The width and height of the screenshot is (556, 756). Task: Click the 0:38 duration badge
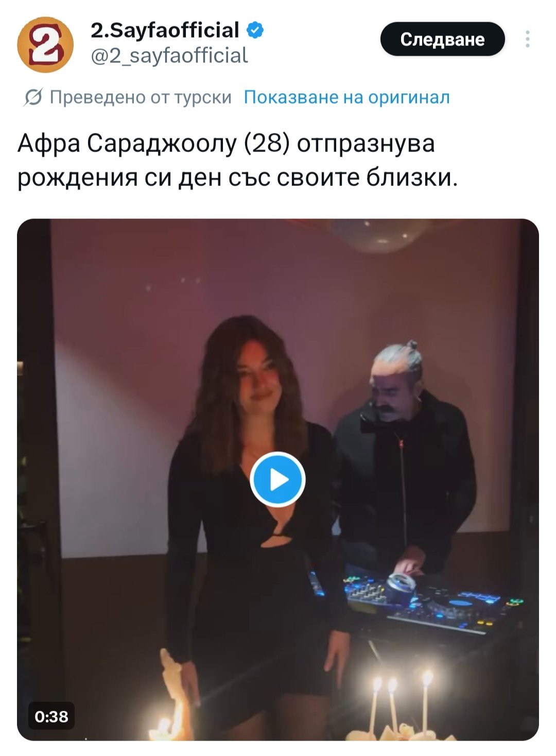51,716
